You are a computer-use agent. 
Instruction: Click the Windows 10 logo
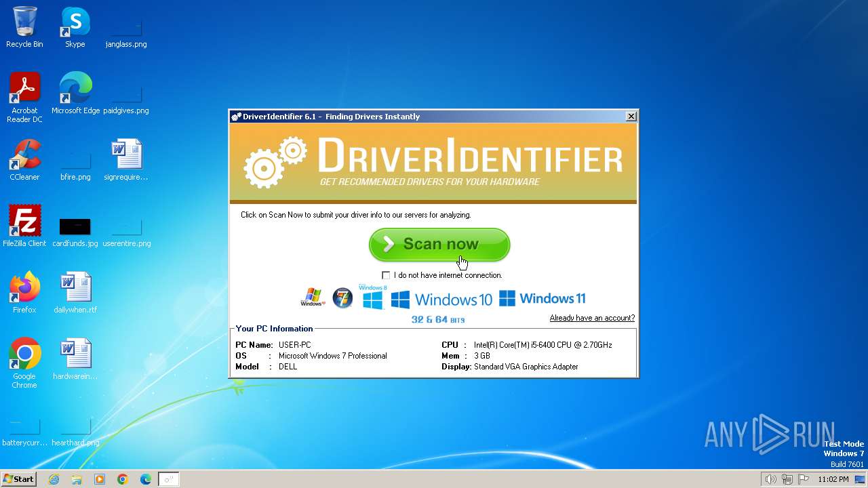[x=441, y=299]
